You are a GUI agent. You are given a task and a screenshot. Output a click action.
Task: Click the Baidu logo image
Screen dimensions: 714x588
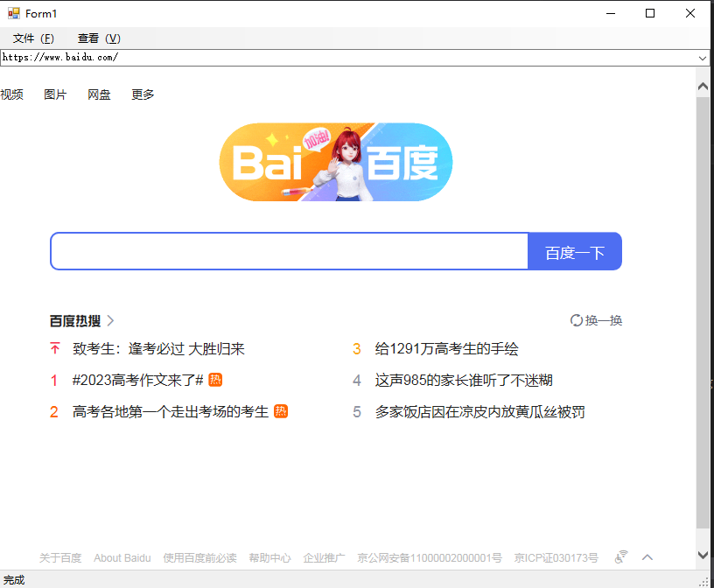point(336,162)
